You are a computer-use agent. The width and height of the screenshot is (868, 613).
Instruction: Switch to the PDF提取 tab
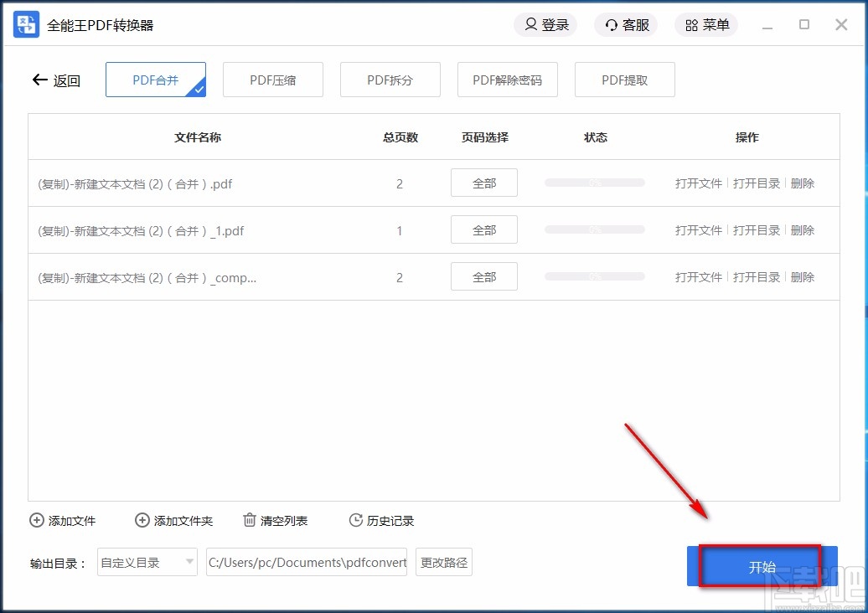pyautogui.click(x=624, y=79)
